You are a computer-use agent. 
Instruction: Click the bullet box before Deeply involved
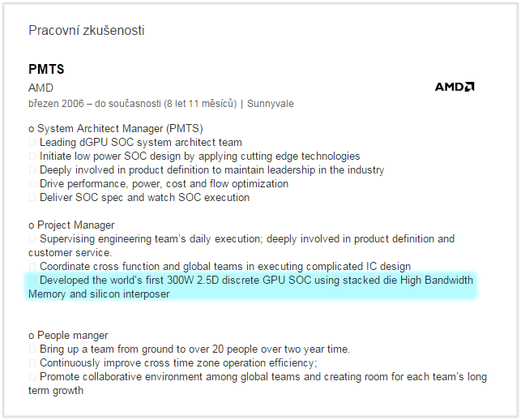tap(32, 170)
